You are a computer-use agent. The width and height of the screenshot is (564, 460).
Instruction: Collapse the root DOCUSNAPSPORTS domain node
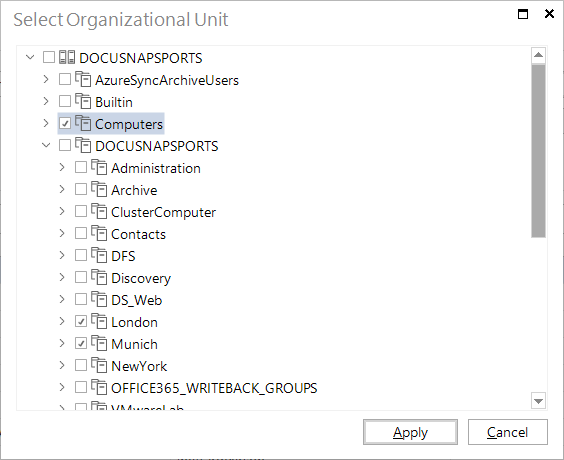30,57
